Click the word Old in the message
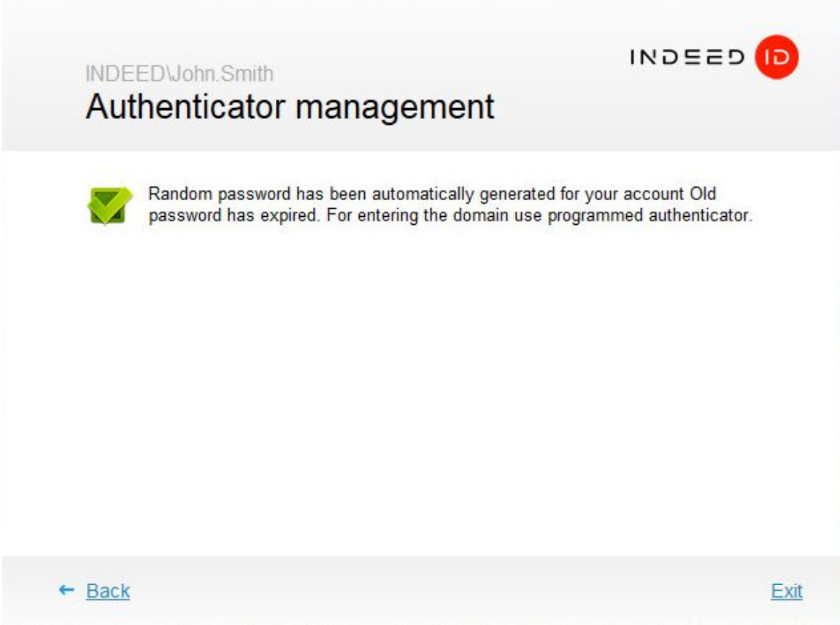 click(x=705, y=194)
